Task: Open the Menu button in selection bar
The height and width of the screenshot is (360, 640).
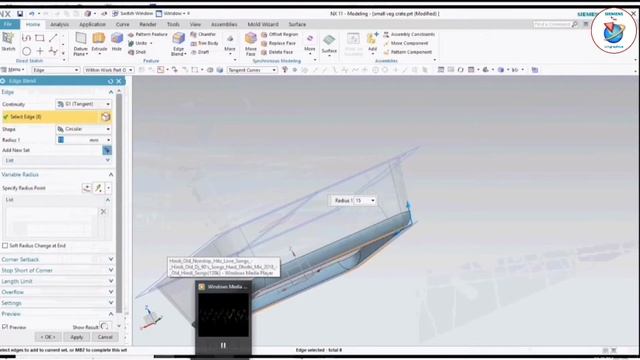Action: [x=13, y=70]
